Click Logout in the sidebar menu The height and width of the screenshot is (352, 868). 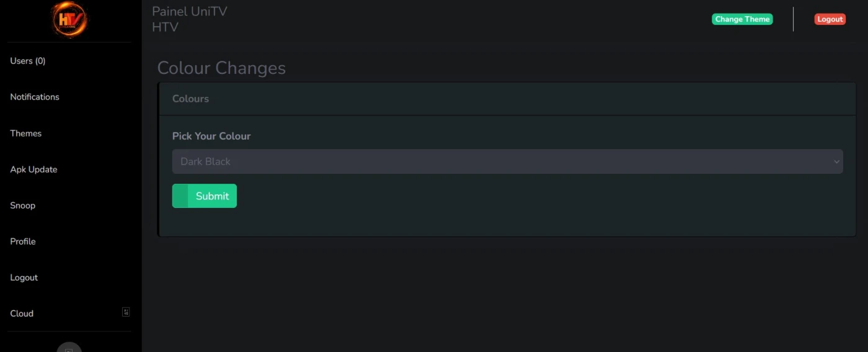click(24, 278)
